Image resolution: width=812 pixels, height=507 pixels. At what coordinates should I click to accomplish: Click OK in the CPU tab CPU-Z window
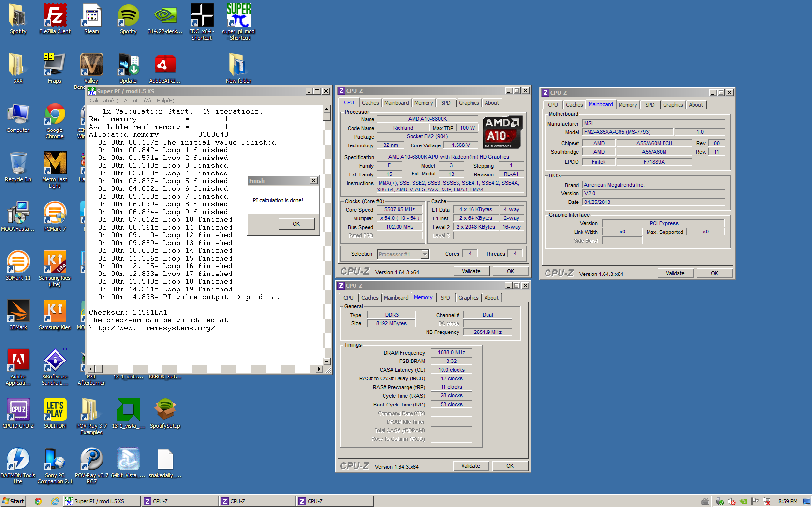[510, 271]
